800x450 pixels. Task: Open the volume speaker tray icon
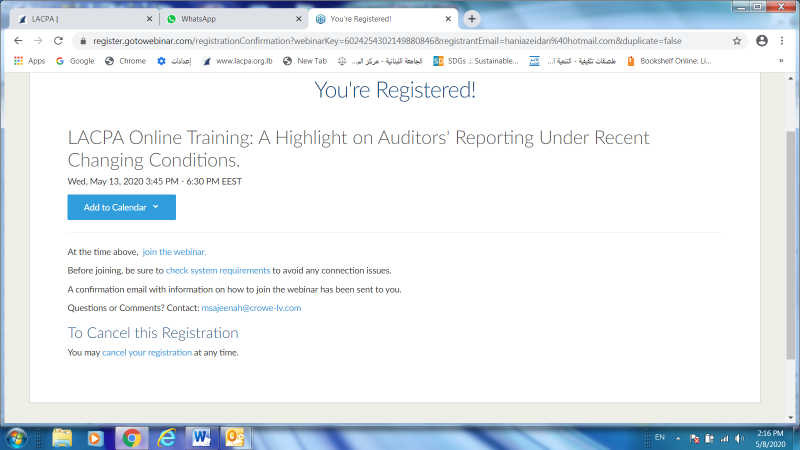(x=739, y=438)
